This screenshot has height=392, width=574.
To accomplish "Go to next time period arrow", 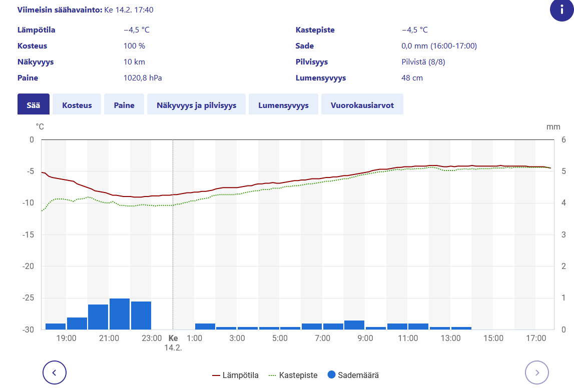I will 537,372.
